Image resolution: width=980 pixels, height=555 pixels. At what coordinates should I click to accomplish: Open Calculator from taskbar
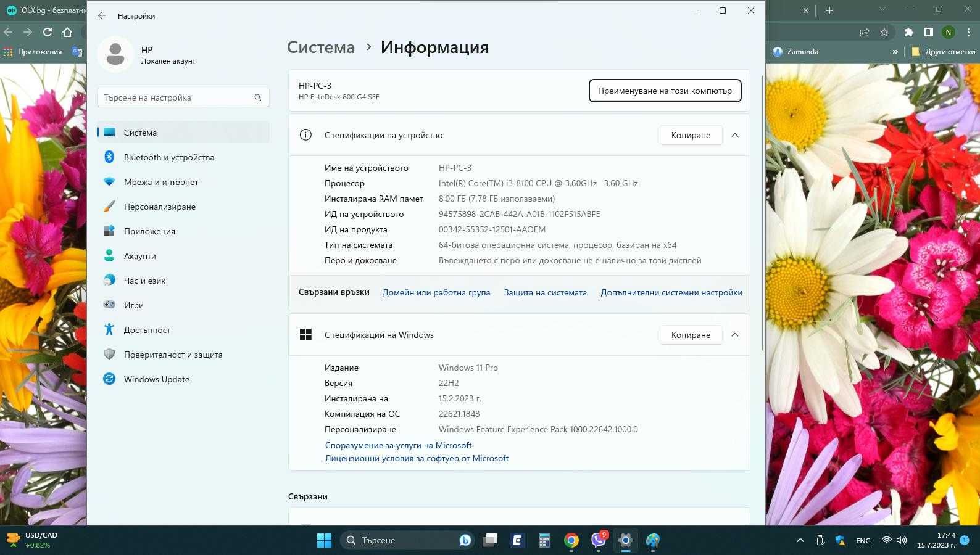544,540
